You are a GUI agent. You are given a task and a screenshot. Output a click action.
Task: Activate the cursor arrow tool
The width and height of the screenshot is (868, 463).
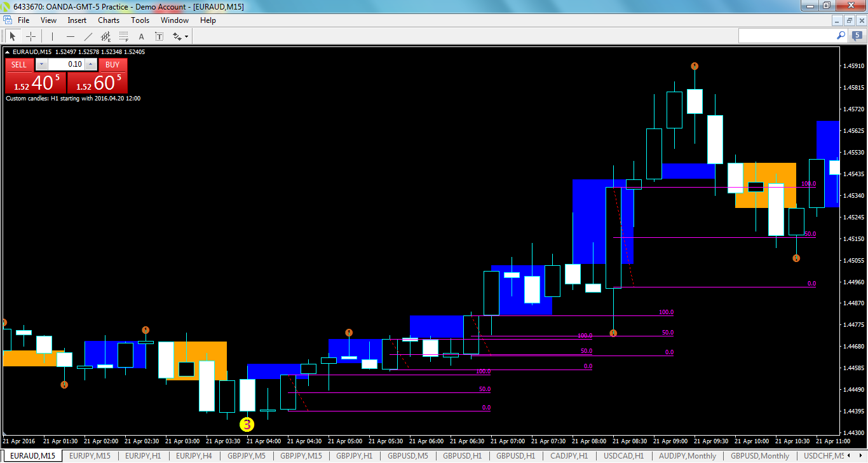tap(13, 36)
